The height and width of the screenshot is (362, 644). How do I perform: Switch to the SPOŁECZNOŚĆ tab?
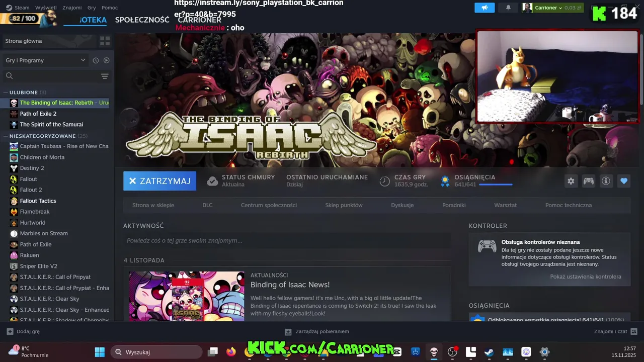tap(142, 20)
